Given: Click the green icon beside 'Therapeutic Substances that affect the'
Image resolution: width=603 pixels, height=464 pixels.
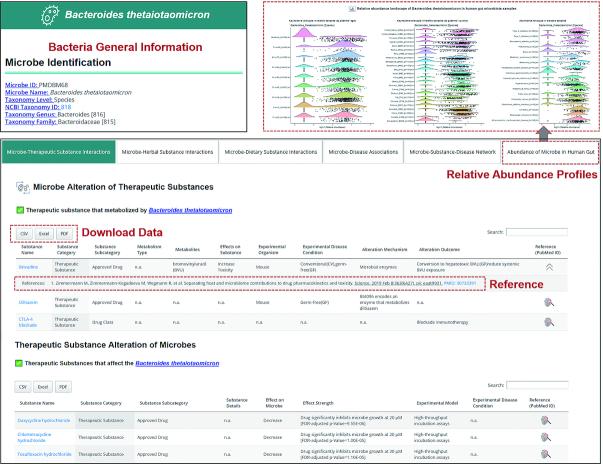Looking at the screenshot, I should [x=19, y=363].
